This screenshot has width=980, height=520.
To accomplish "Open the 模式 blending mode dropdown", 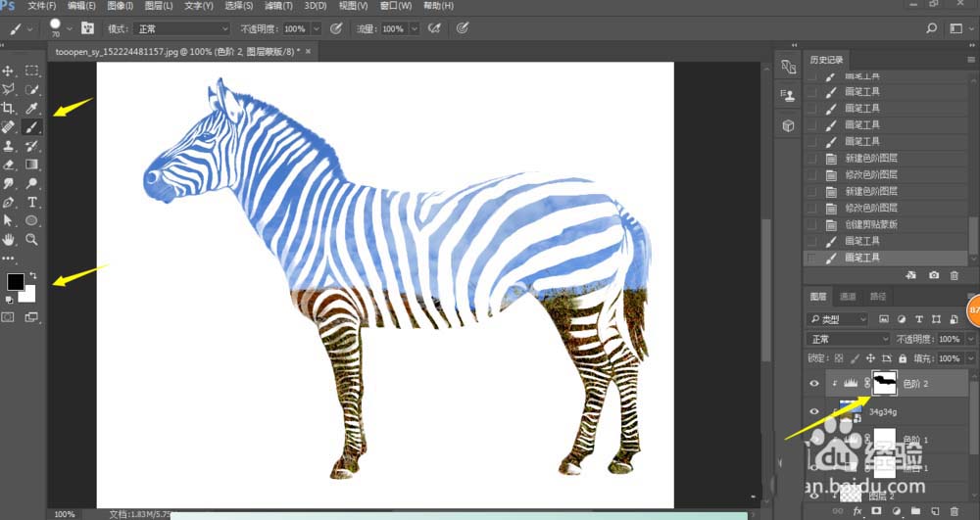I will (182, 28).
